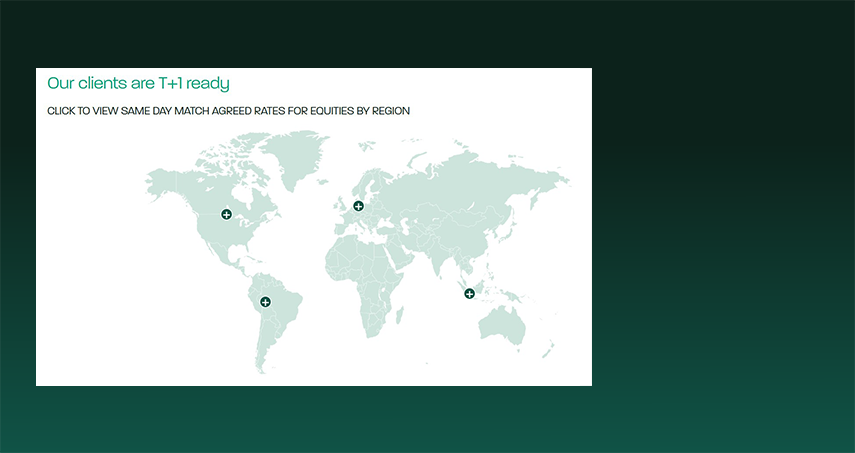
Task: Open the North America plus marker
Action: (226, 214)
